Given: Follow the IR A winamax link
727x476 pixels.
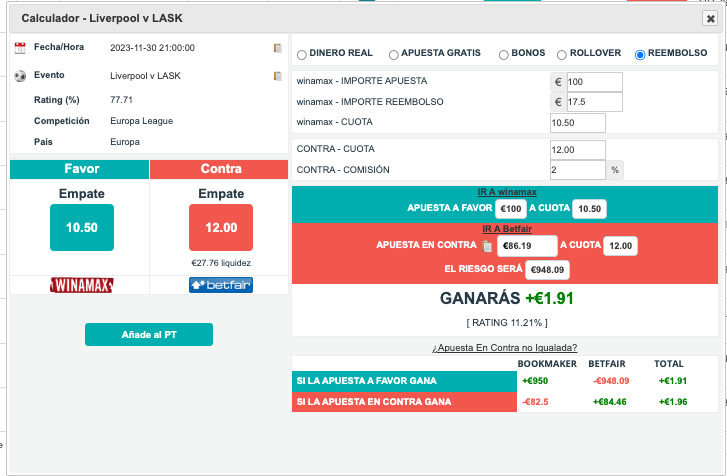Looking at the screenshot, I should [x=507, y=191].
